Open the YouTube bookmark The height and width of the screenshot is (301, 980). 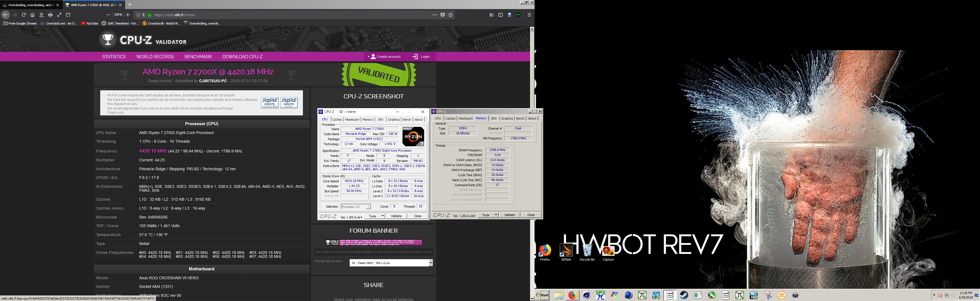click(90, 24)
